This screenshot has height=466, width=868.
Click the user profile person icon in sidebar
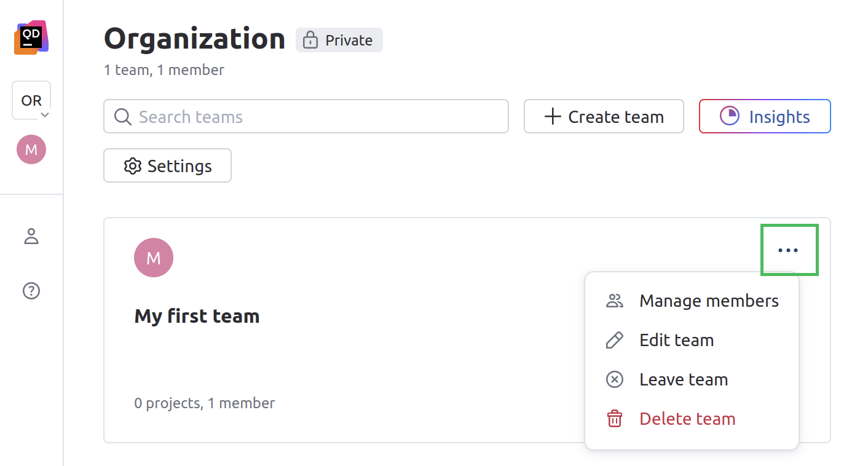[x=31, y=236]
